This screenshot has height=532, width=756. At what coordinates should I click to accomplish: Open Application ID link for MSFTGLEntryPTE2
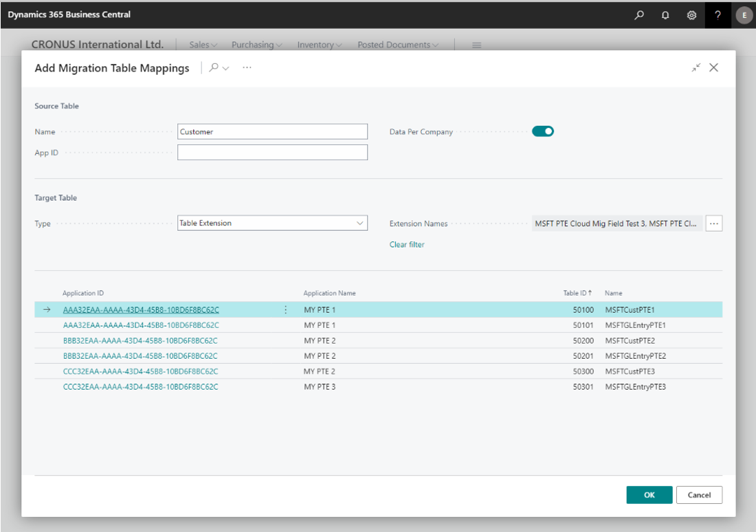click(140, 356)
